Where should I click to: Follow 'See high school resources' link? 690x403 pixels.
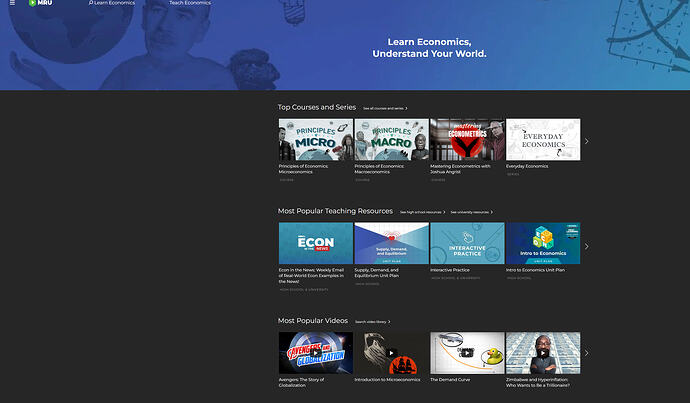pos(422,212)
